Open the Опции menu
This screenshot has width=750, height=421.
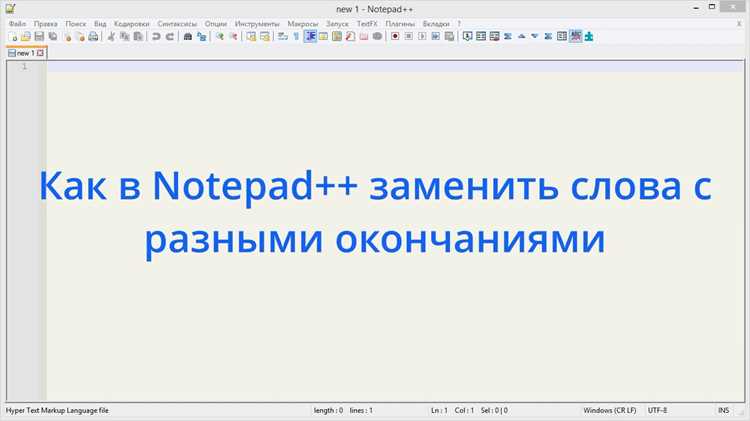(x=216, y=23)
